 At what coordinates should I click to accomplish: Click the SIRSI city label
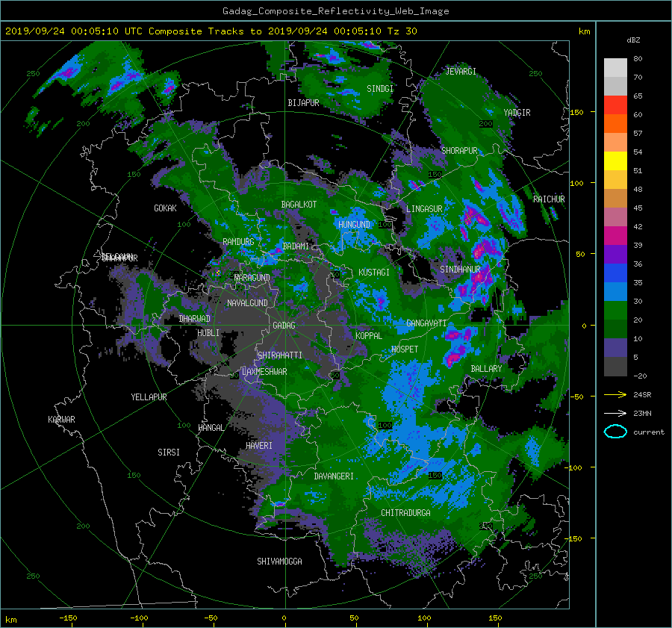(169, 453)
